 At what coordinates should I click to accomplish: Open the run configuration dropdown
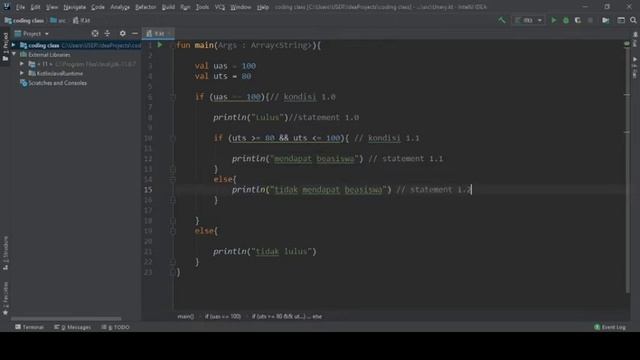coord(528,20)
